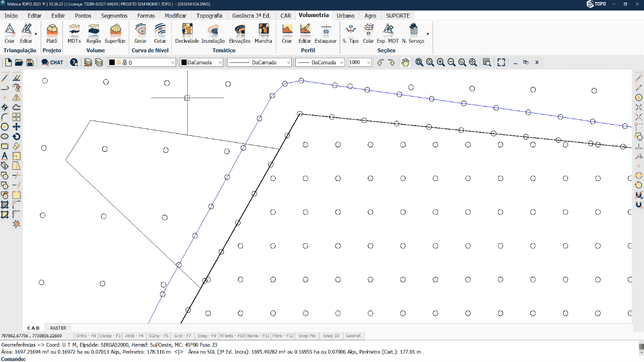Screen dimensions: 644x362
Task: Open the Declividade thematic tool
Action: coord(187,33)
